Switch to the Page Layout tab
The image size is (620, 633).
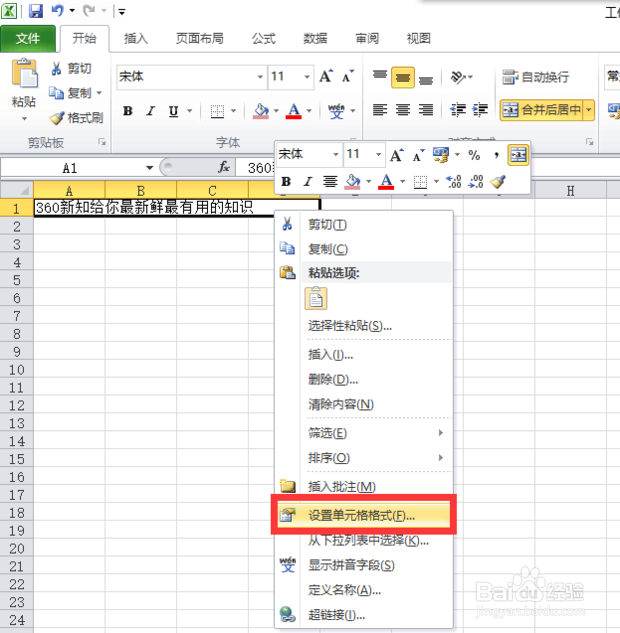[x=200, y=39]
